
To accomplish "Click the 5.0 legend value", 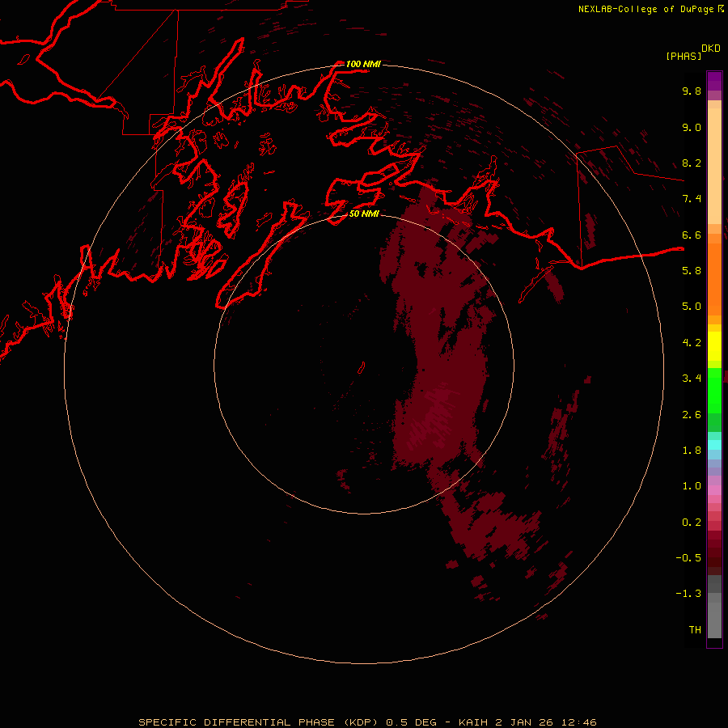I will pos(692,307).
